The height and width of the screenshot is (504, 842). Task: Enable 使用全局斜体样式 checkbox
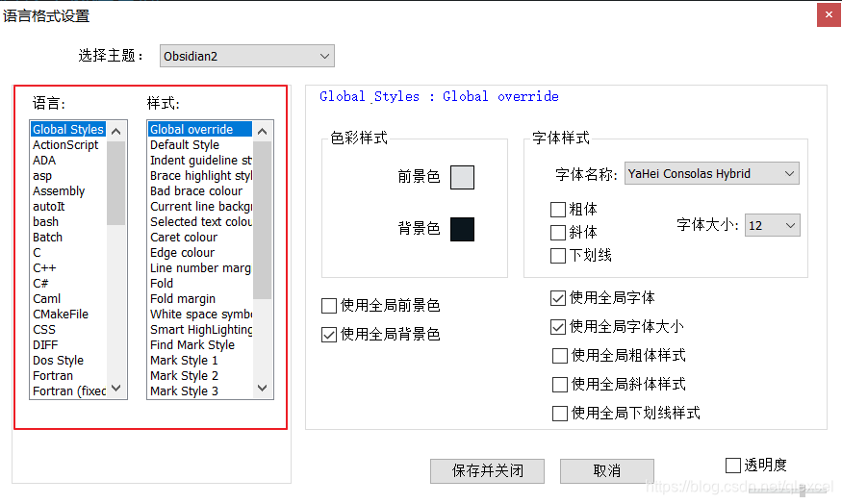[560, 385]
